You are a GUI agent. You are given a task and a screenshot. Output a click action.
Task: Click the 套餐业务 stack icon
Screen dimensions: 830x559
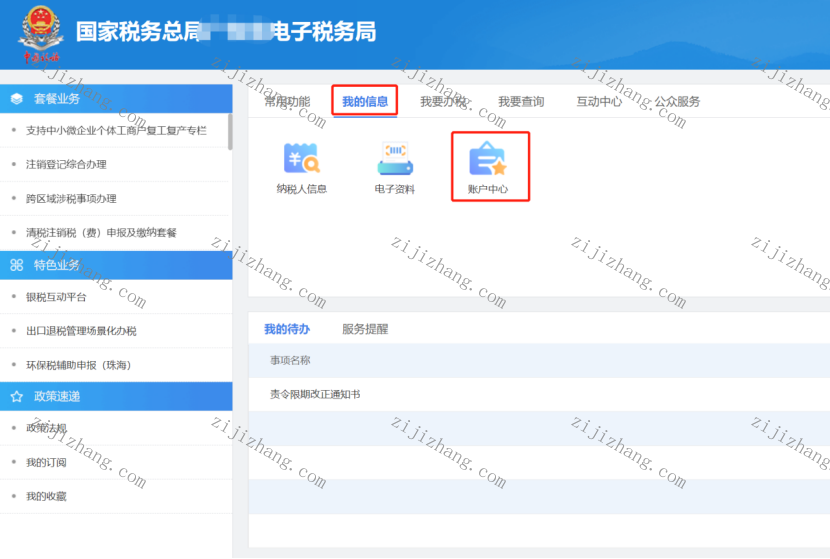pos(16,98)
